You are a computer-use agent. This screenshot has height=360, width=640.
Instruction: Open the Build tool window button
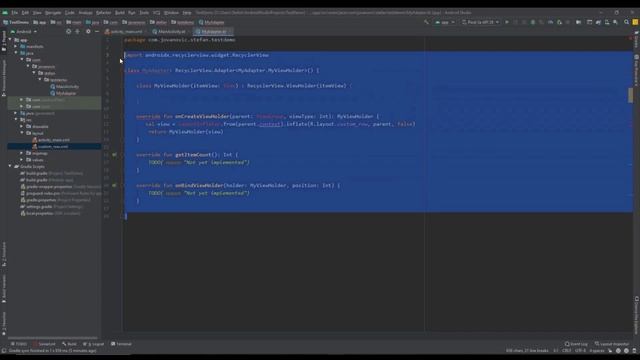point(69,344)
